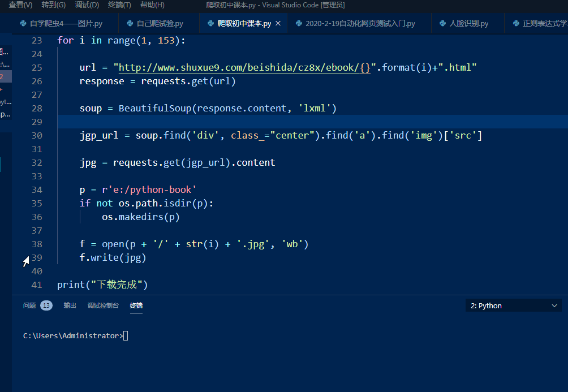Open the 帮助(H) menu

click(152, 5)
